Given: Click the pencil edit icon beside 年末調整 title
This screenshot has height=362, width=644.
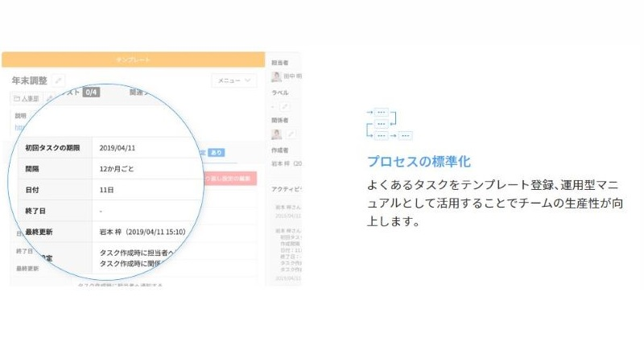Looking at the screenshot, I should tap(60, 81).
